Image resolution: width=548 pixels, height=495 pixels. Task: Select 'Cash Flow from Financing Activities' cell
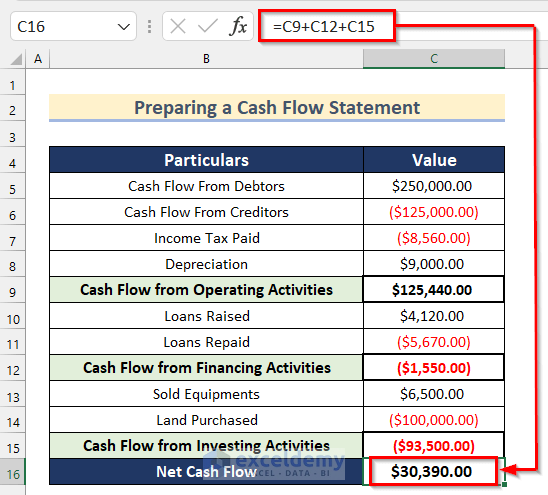tap(206, 368)
